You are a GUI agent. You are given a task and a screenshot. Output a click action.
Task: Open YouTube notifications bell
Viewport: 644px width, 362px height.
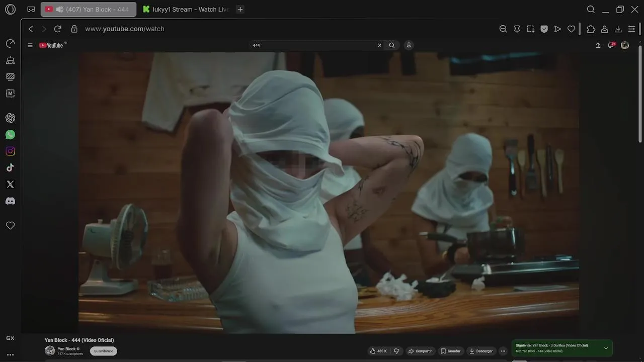coord(611,45)
